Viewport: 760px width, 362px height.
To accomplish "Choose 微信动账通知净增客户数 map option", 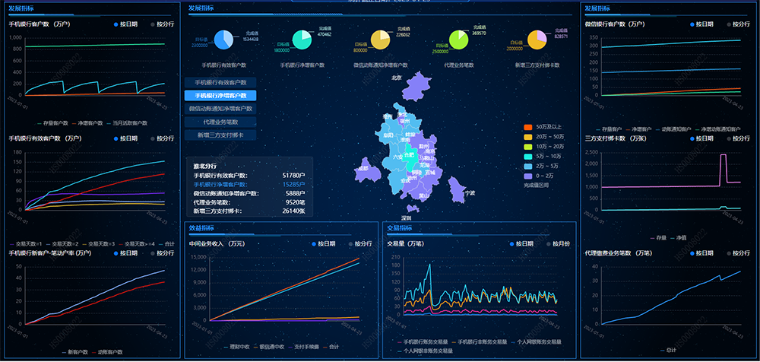I will pos(221,109).
